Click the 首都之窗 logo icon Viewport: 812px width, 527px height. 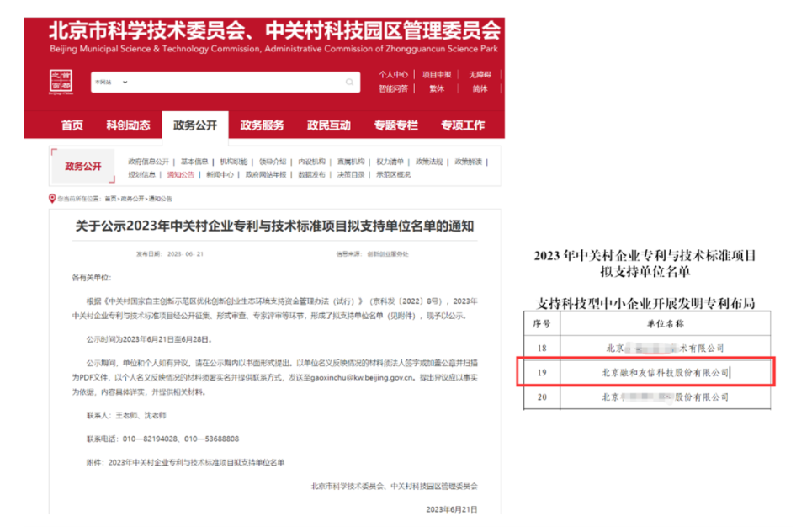click(x=61, y=83)
